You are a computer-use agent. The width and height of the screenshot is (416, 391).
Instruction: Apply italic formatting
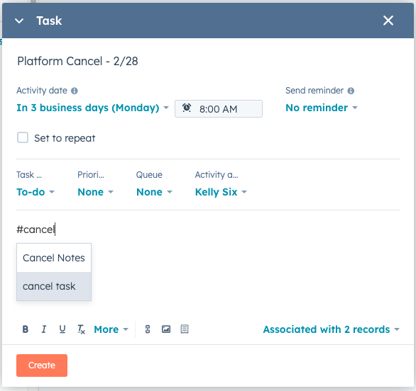pyautogui.click(x=44, y=329)
